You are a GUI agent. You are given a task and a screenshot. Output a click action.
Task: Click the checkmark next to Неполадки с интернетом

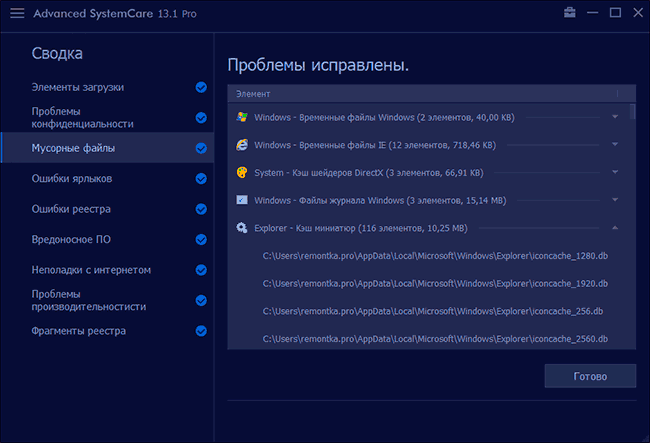click(x=201, y=270)
